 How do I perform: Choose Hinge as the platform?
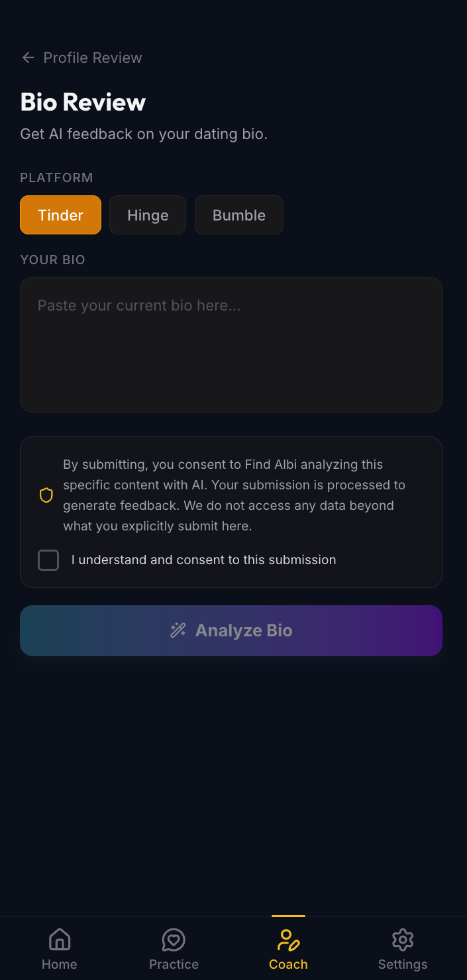148,215
